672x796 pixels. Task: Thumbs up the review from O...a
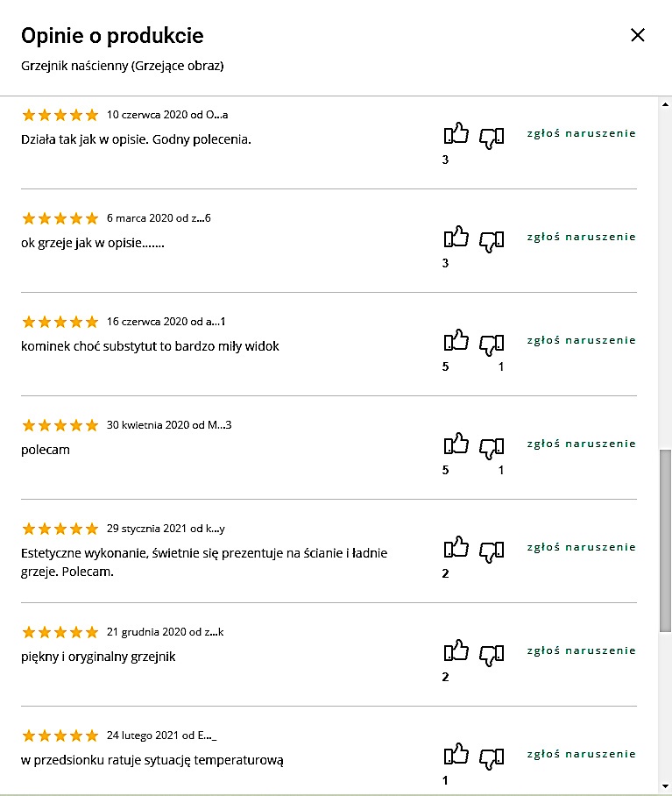pyautogui.click(x=456, y=134)
